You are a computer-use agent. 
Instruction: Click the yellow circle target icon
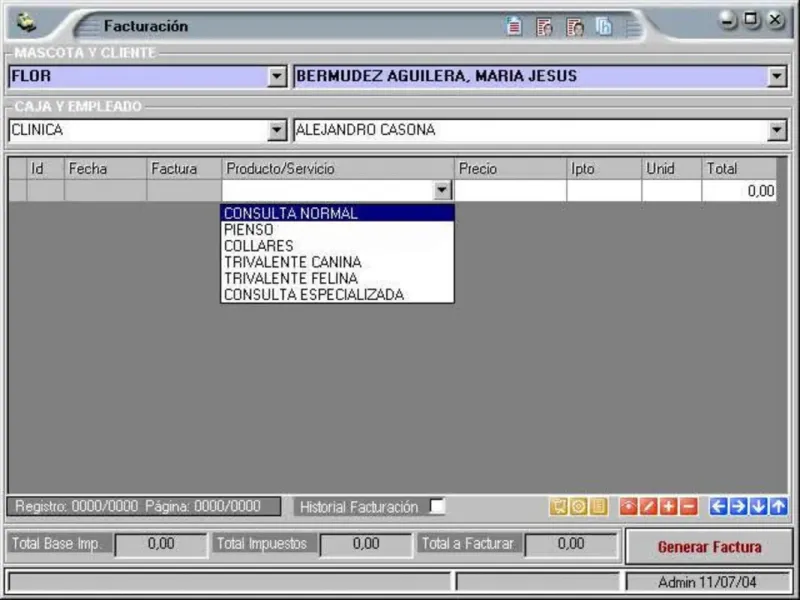(x=579, y=507)
